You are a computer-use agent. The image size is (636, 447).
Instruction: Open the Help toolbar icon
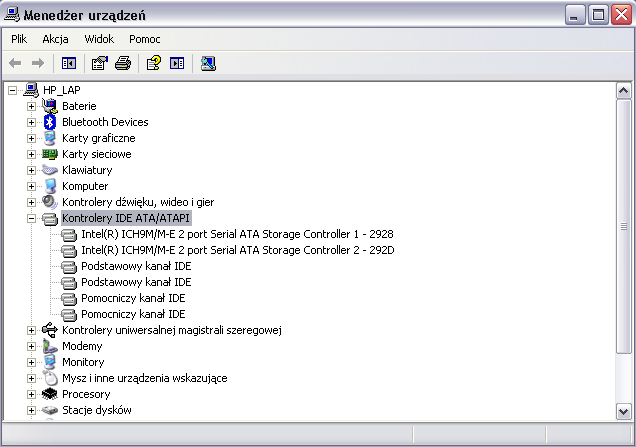154,63
